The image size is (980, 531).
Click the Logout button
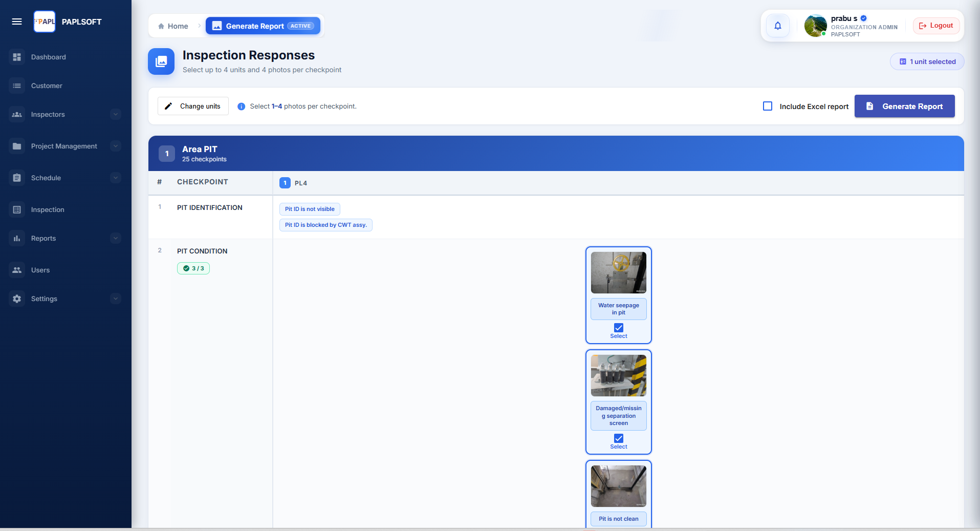pos(936,26)
